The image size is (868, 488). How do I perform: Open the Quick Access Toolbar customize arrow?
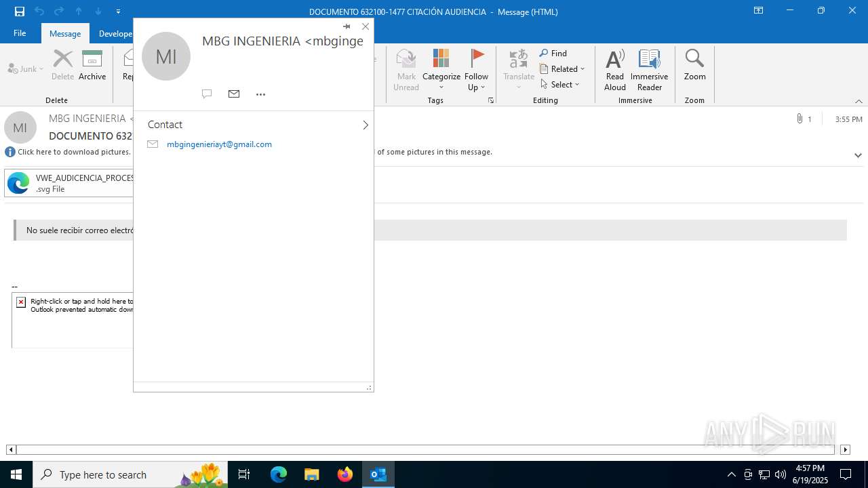(x=118, y=12)
